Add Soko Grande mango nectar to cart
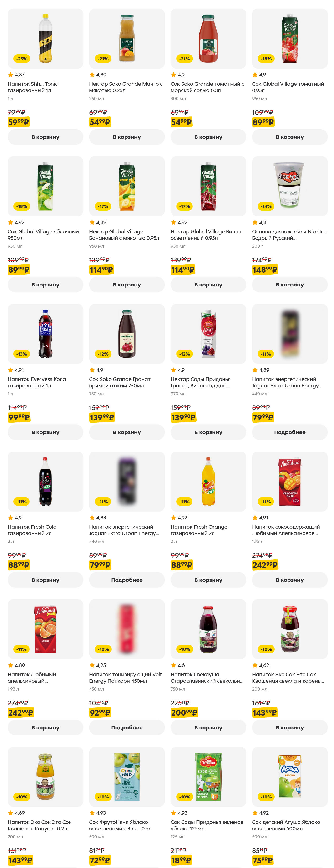 pos(127,137)
